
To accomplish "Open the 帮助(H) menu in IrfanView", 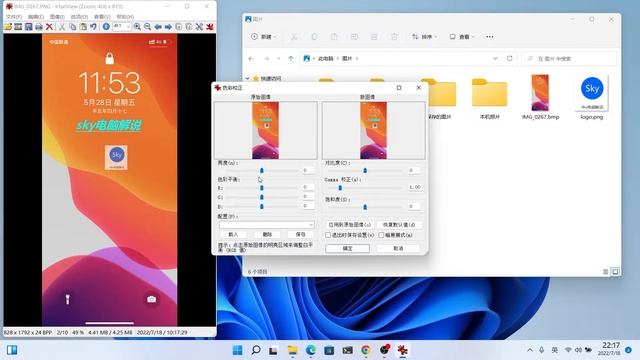I will [x=125, y=17].
